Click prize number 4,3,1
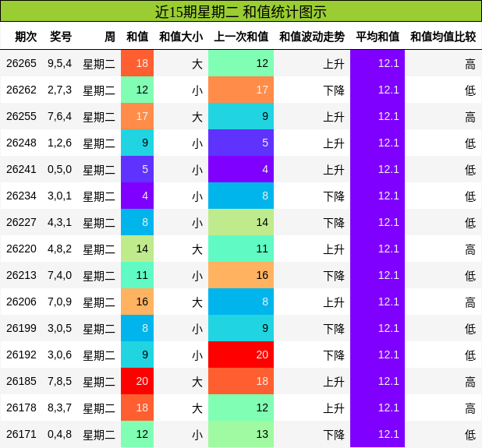 coord(59,222)
